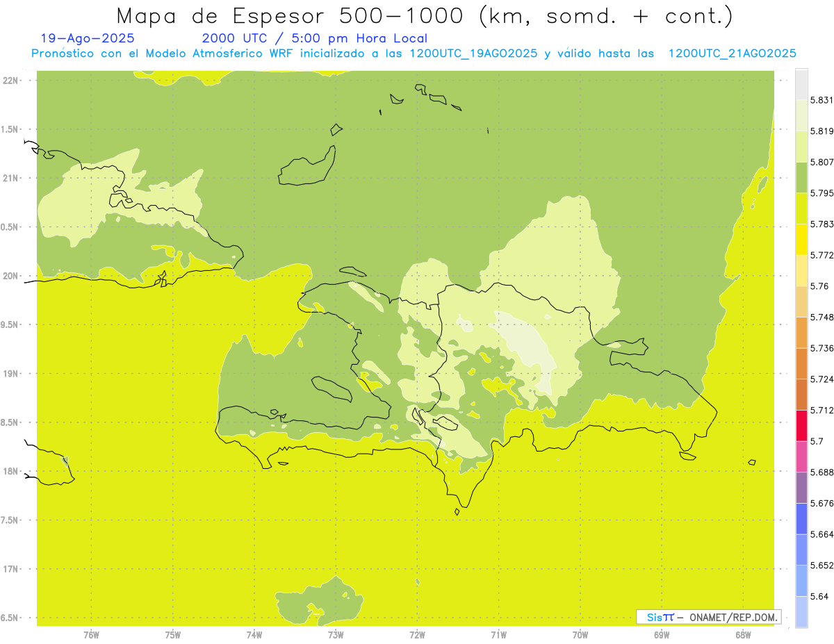
Task: Click the legend value "5.688"
Action: 821,472
